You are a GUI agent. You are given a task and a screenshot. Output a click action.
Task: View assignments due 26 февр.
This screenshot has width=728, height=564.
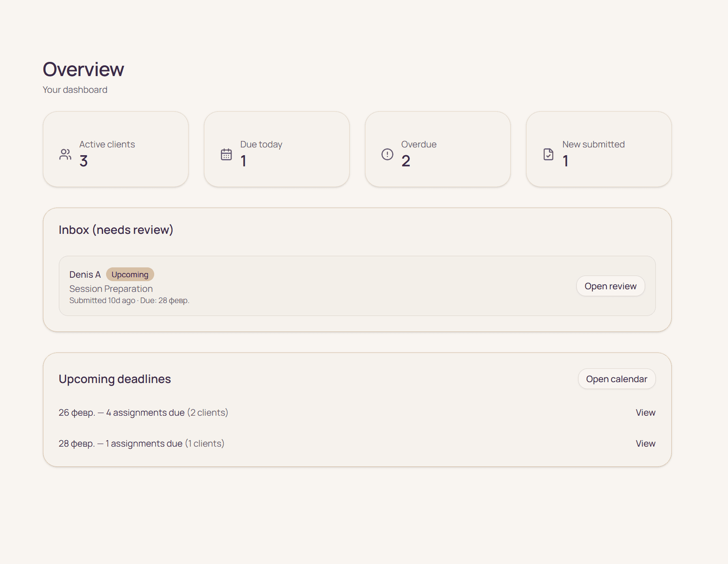pos(645,412)
